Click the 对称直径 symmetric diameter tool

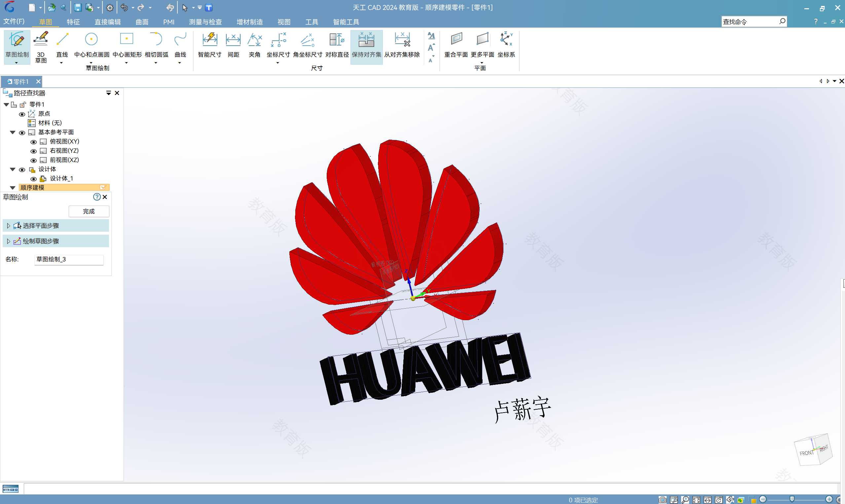pyautogui.click(x=337, y=45)
